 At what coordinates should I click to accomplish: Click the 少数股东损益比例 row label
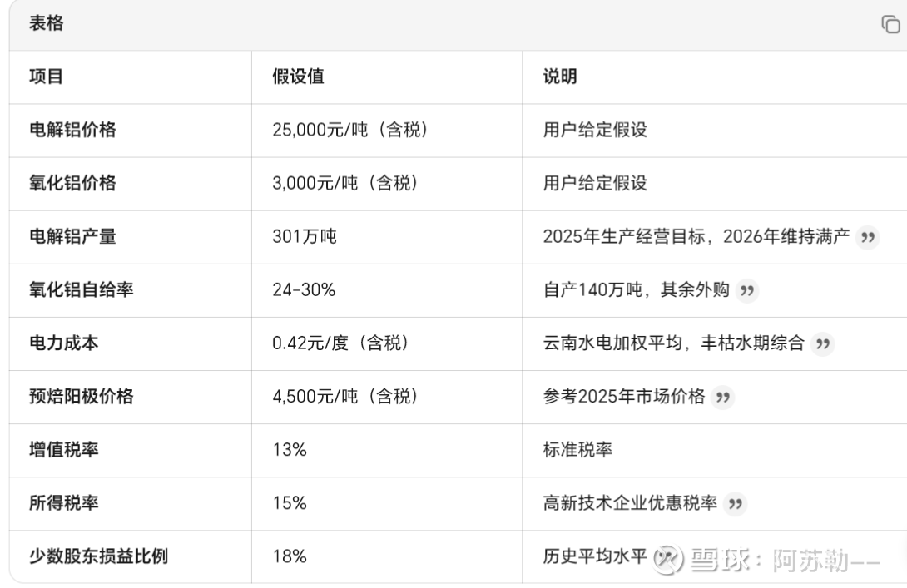pos(98,556)
